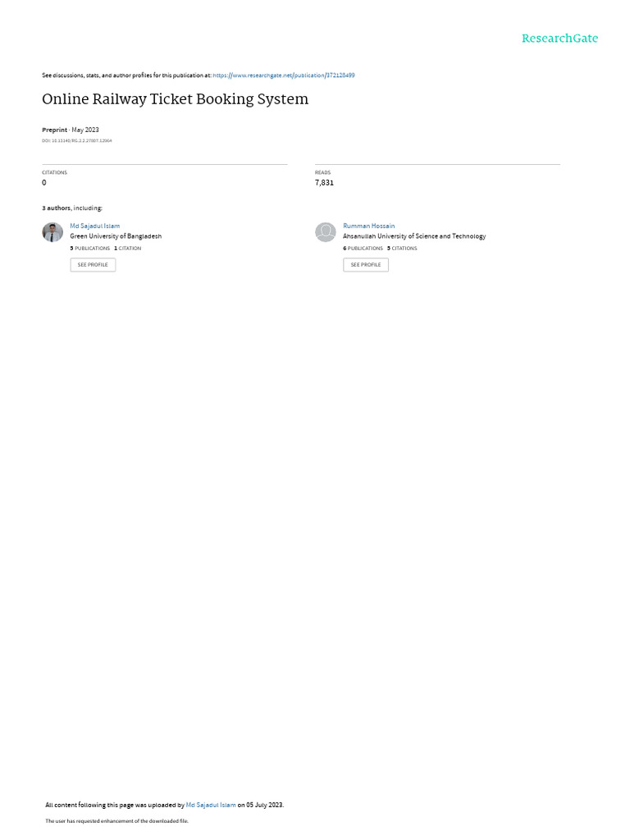
Task: Click the citations count of 0
Action: [x=44, y=182]
